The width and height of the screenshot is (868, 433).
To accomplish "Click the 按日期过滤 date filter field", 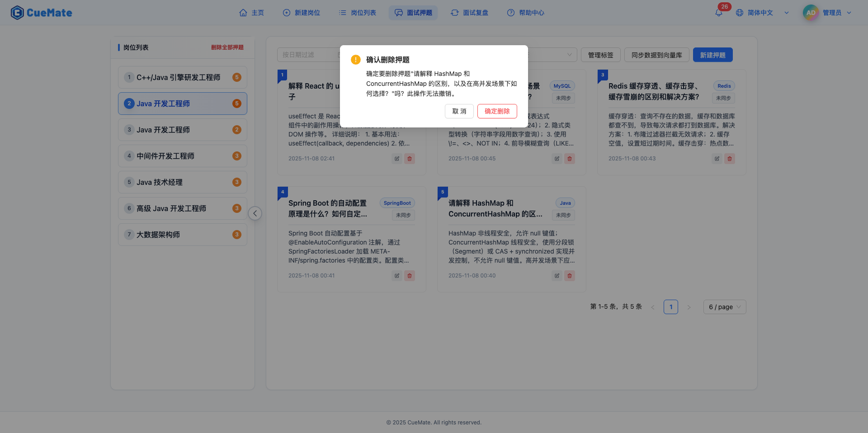I will click(307, 55).
